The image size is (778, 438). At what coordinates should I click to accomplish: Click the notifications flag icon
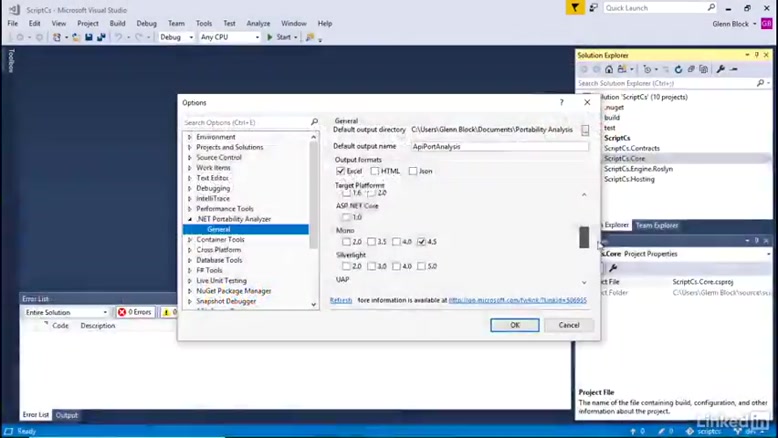575,8
